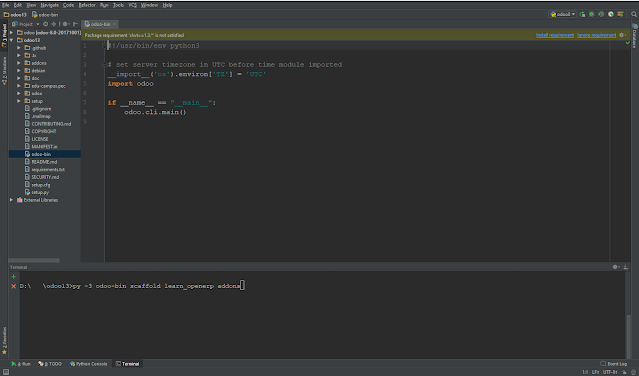Expand the odoo 8.0 root folder
Screen dimensions: 639x376
click(11, 33)
